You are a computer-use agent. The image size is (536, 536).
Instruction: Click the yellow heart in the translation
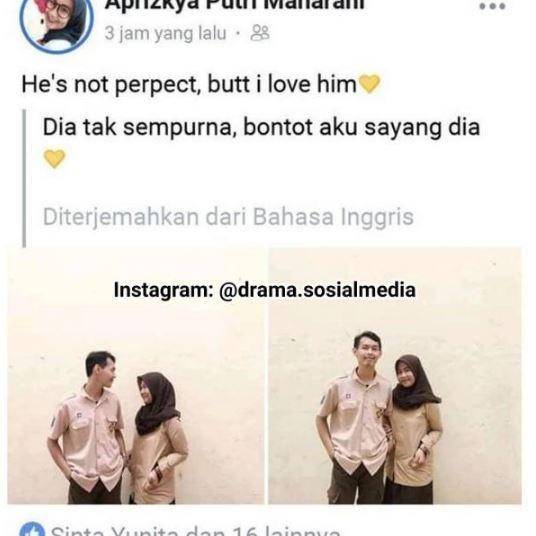(x=54, y=159)
